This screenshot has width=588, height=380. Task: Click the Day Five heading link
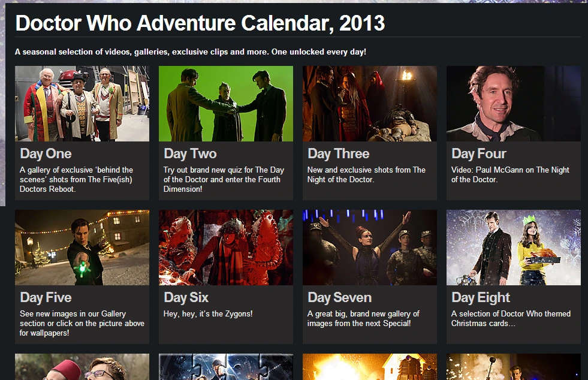coord(46,298)
